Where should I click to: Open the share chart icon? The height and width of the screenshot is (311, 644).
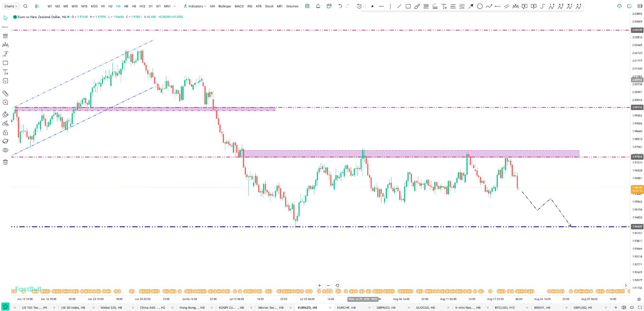pos(629,6)
